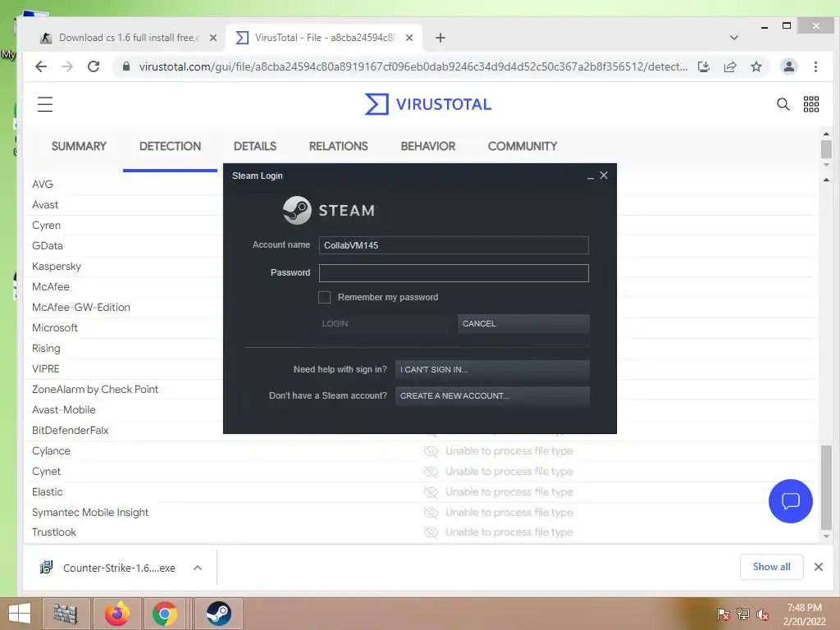This screenshot has height=630, width=840.
Task: Open the firewall brick wall taskbar icon
Action: click(x=66, y=614)
